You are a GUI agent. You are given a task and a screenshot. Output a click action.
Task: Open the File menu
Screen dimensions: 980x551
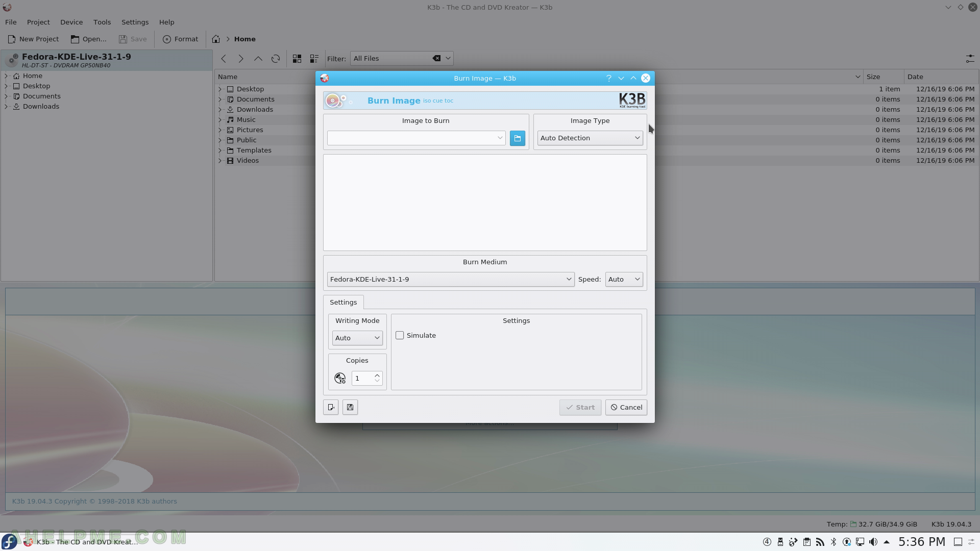11,22
